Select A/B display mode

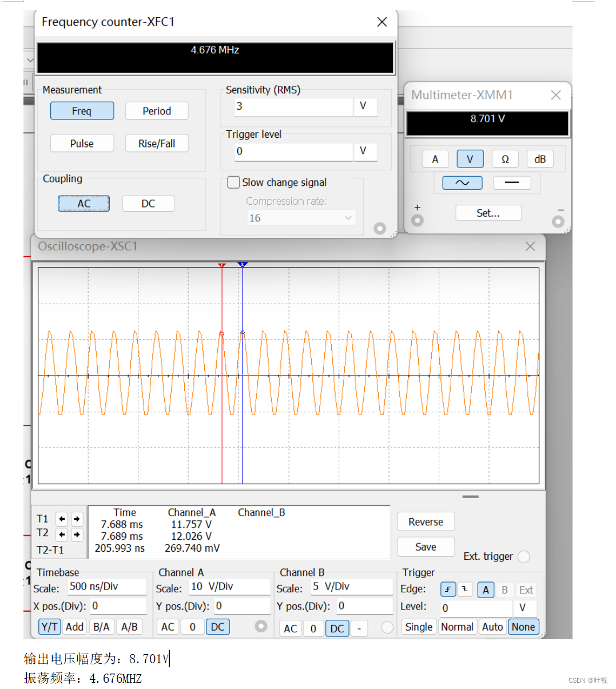pos(130,627)
